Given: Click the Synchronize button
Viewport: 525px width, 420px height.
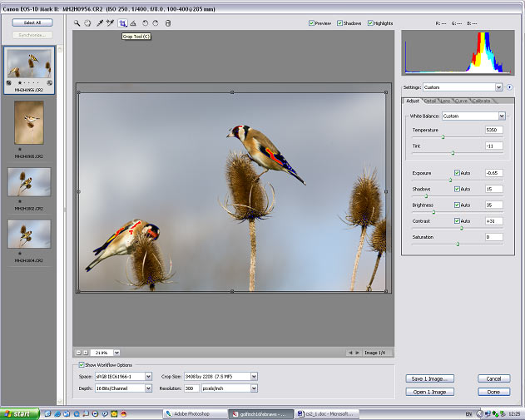Looking at the screenshot, I should tap(32, 35).
